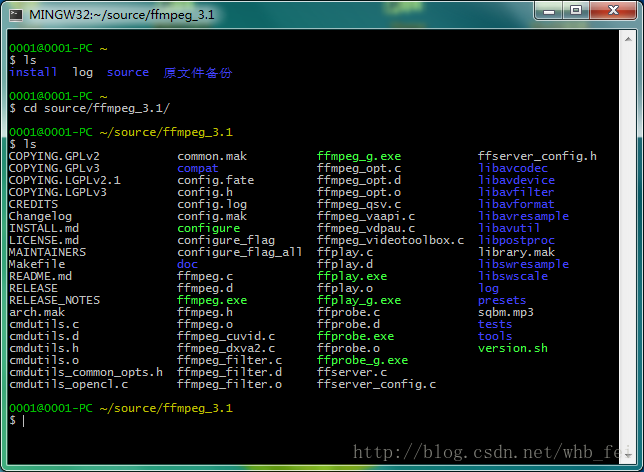Image resolution: width=644 pixels, height=472 pixels.
Task: Click the libavformat directory
Action: [516, 204]
